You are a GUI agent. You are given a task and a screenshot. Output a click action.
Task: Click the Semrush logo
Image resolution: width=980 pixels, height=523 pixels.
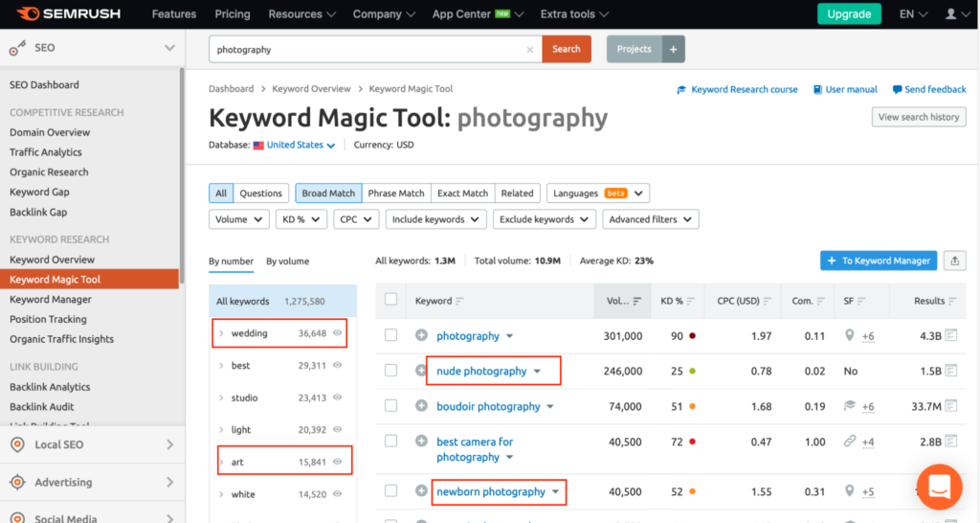69,13
